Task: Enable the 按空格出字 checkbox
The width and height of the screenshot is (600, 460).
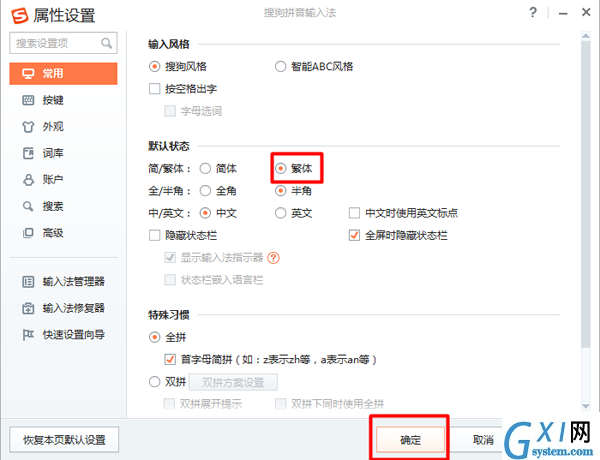Action: click(154, 89)
